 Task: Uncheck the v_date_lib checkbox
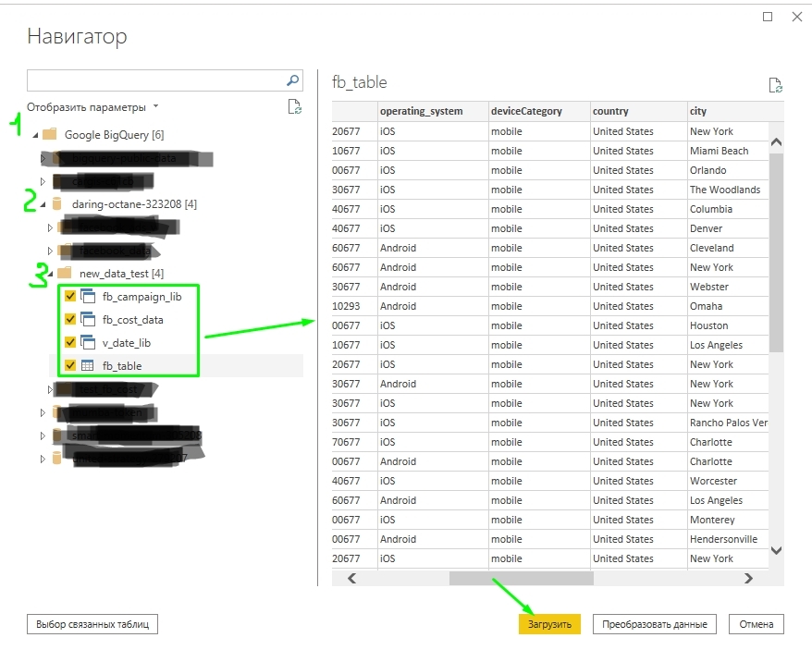pyautogui.click(x=70, y=342)
